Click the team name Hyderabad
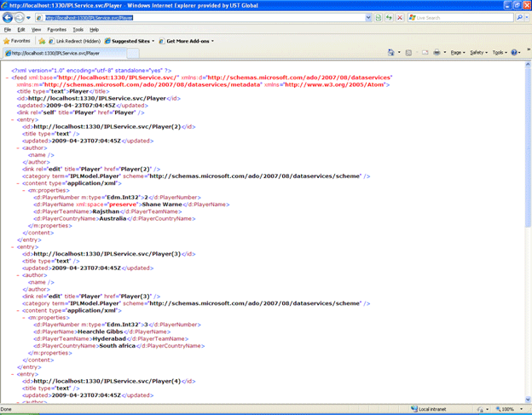 click(x=109, y=338)
